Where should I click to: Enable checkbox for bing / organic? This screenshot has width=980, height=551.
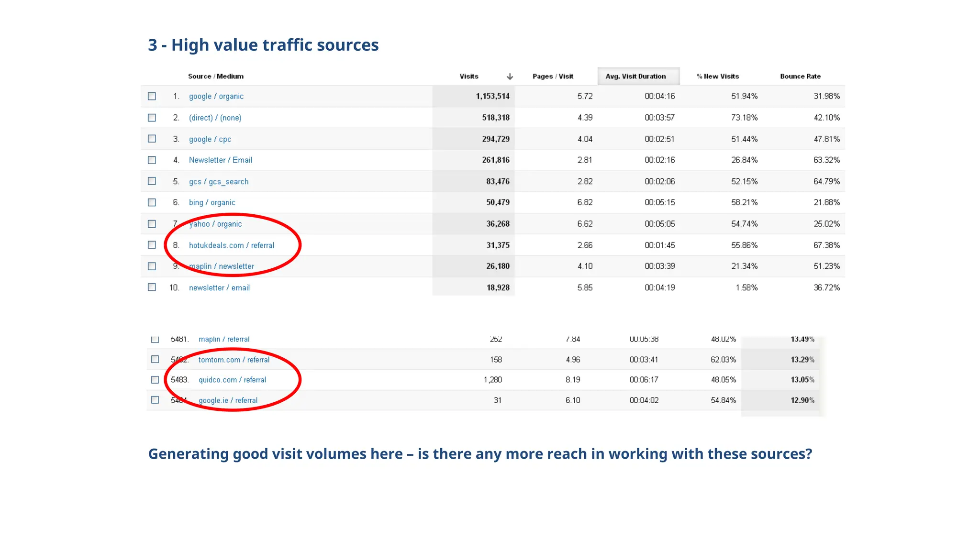pos(152,202)
